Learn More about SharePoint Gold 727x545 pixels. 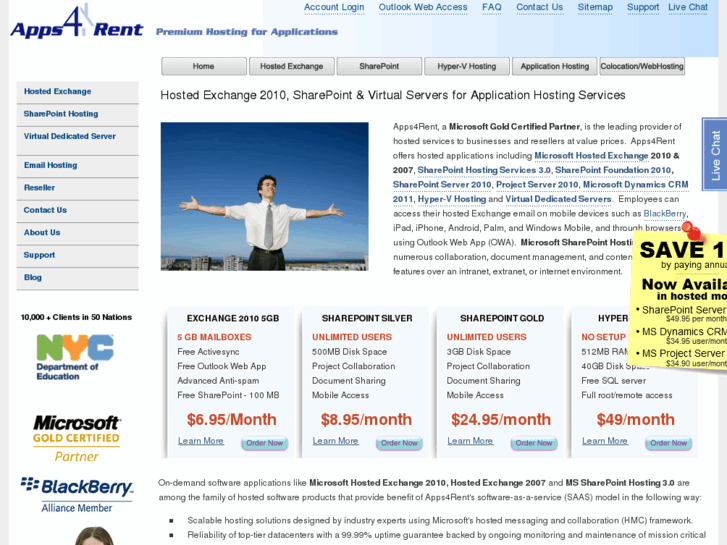point(470,441)
